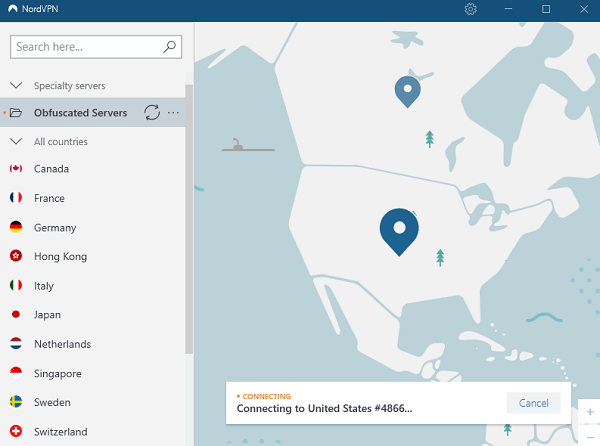
Task: Click the France flag icon
Action: point(16,197)
